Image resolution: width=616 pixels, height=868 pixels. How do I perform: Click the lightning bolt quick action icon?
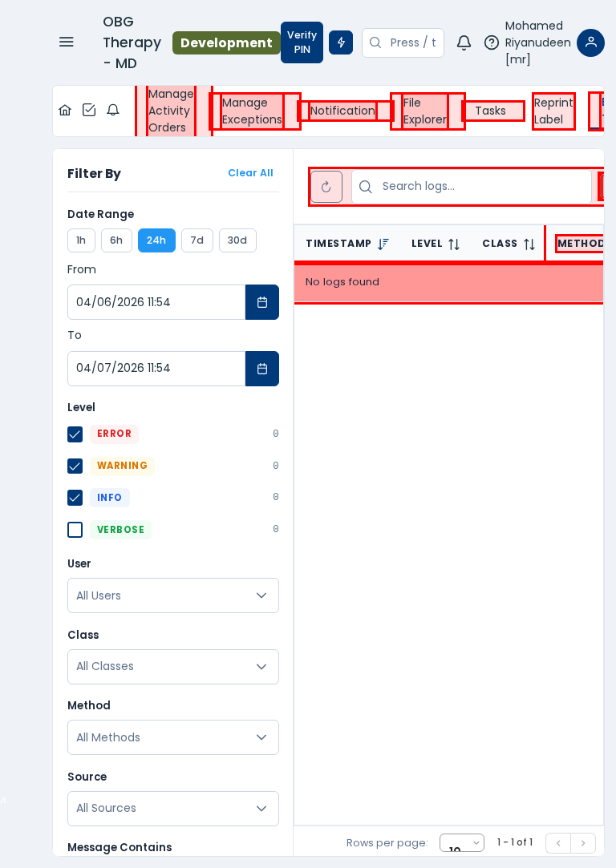[x=341, y=42]
